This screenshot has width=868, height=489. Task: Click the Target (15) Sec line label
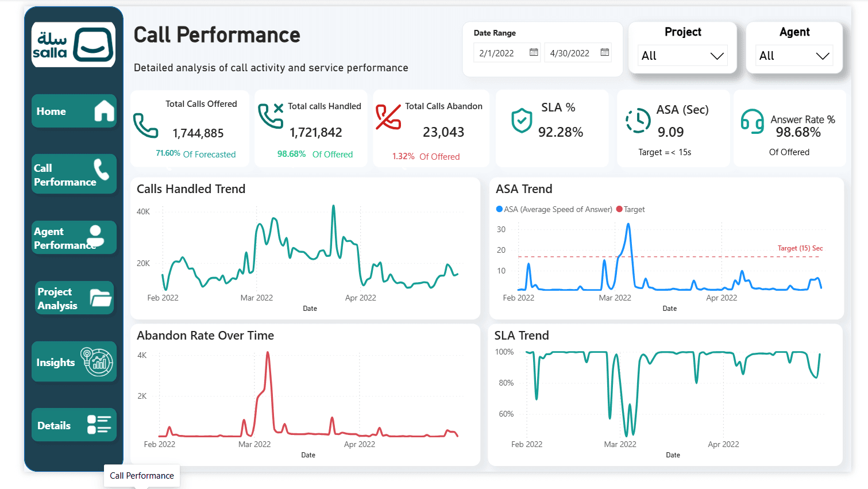pyautogui.click(x=800, y=248)
